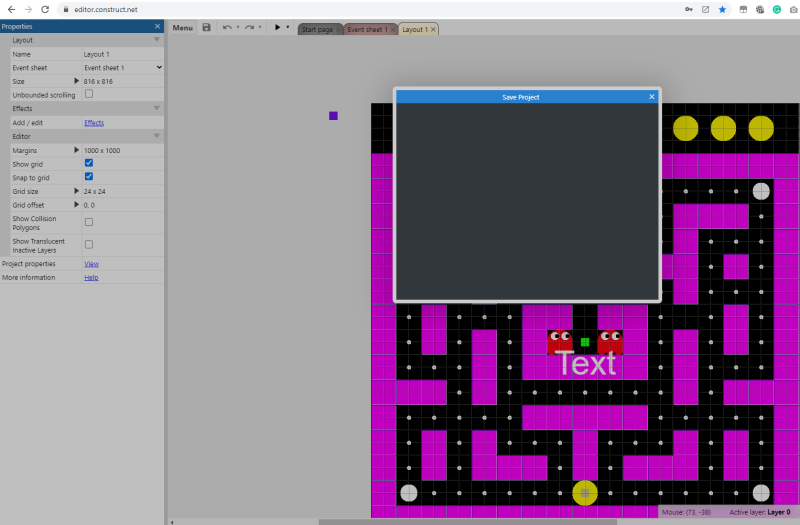Click the horizontal scrollbar under the layout
The image size is (800, 525).
pos(467,522)
